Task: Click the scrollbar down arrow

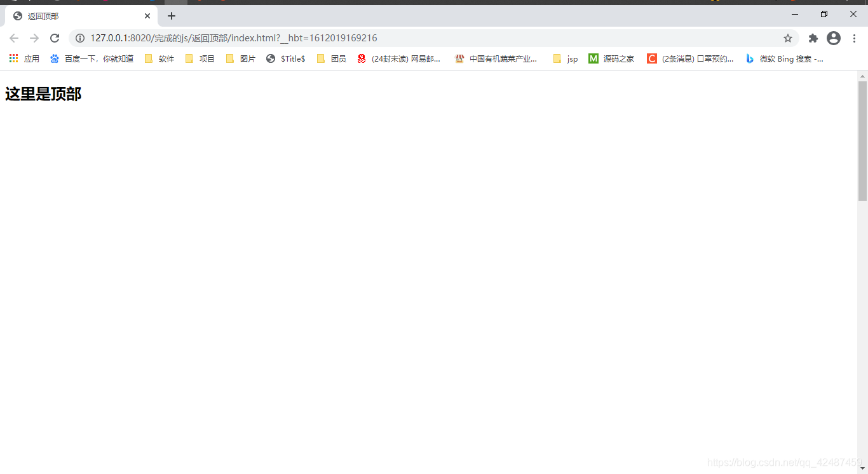Action: pyautogui.click(x=862, y=468)
